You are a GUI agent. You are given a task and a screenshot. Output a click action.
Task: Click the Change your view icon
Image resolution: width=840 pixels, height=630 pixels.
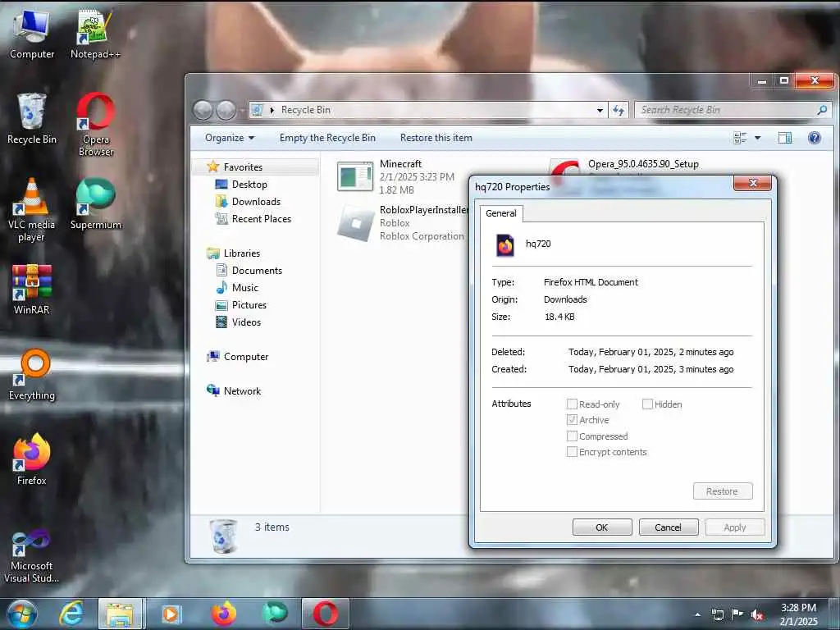click(x=740, y=138)
